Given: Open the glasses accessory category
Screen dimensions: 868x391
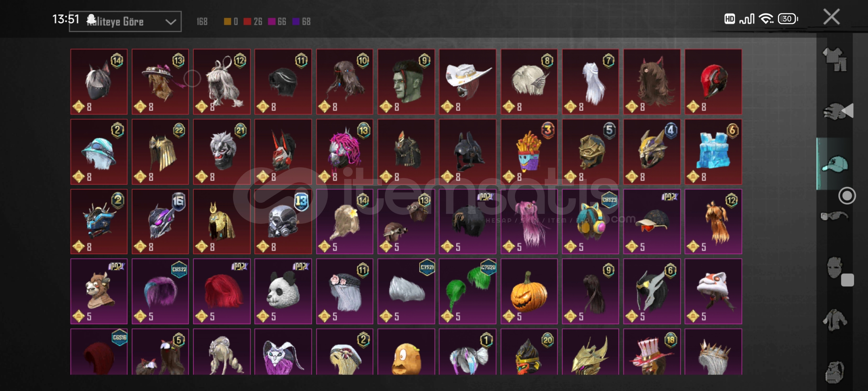Looking at the screenshot, I should [x=834, y=216].
